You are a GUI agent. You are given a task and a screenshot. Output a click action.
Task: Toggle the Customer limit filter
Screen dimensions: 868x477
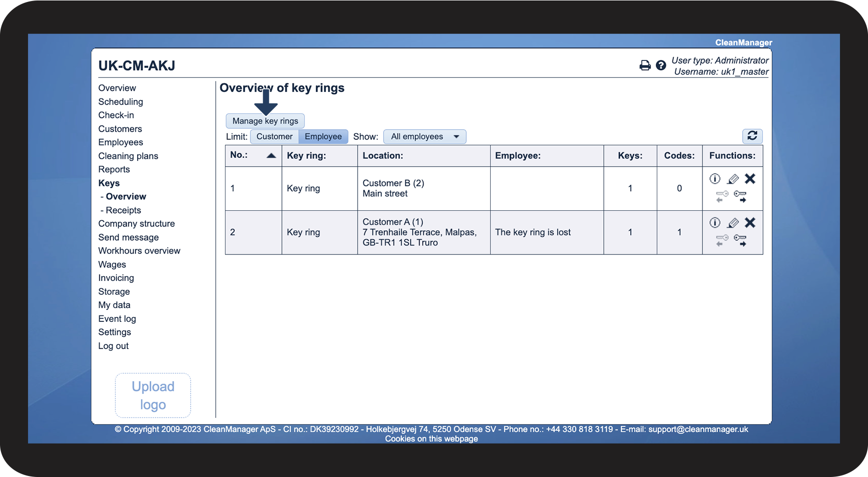coord(274,137)
